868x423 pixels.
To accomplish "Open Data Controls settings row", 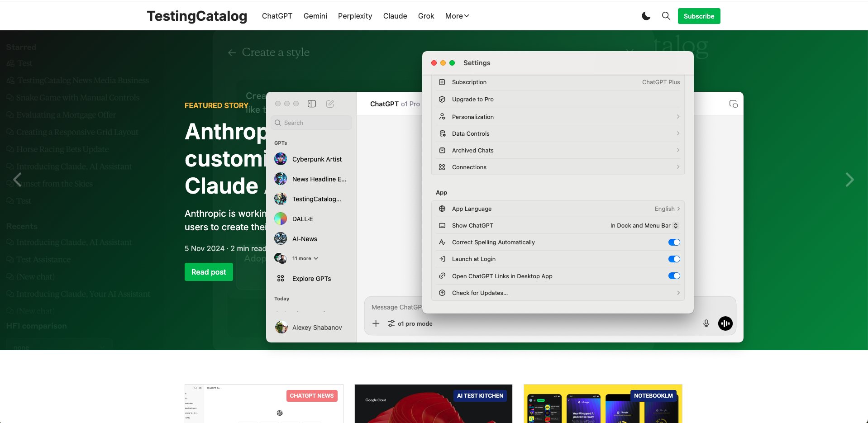I will click(558, 133).
